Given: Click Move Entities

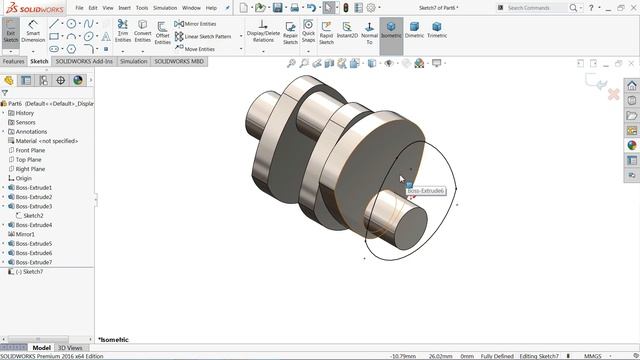Looking at the screenshot, I should 195,49.
